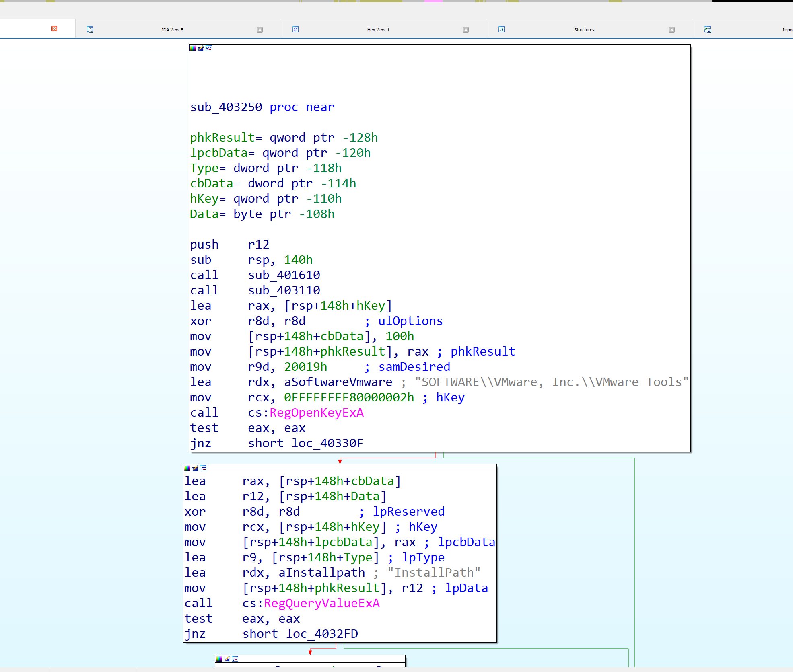Click 'samDesired' comment on r9d line
This screenshot has width=793, height=672.
(x=414, y=367)
